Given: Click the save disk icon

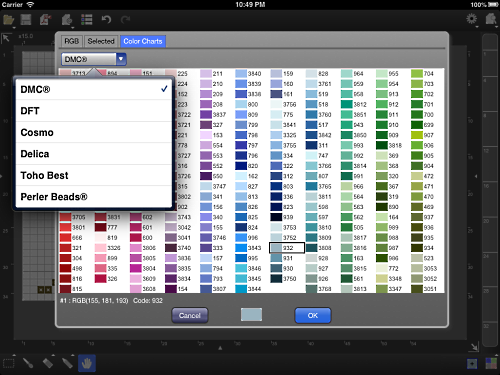Looking at the screenshot, I should click(x=26, y=20).
